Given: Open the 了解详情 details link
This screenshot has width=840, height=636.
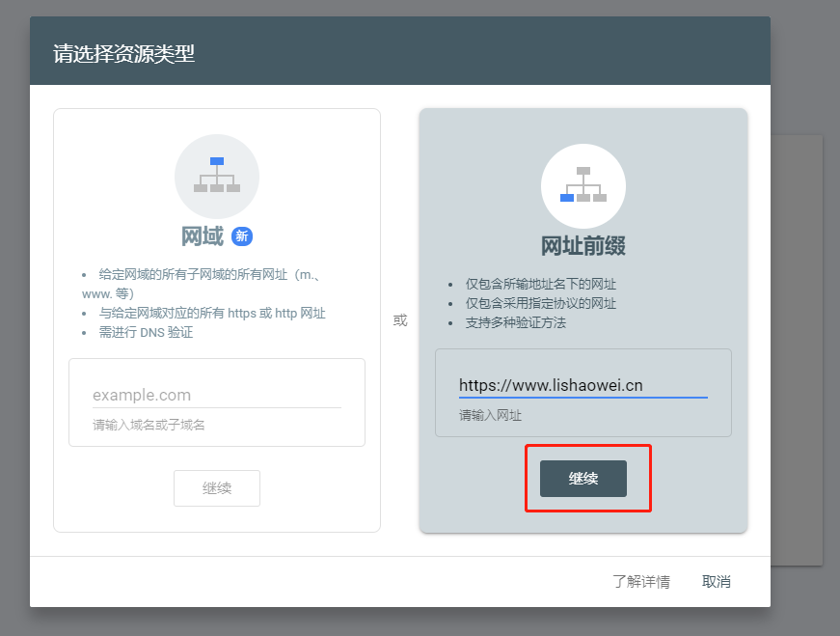Looking at the screenshot, I should 642,581.
